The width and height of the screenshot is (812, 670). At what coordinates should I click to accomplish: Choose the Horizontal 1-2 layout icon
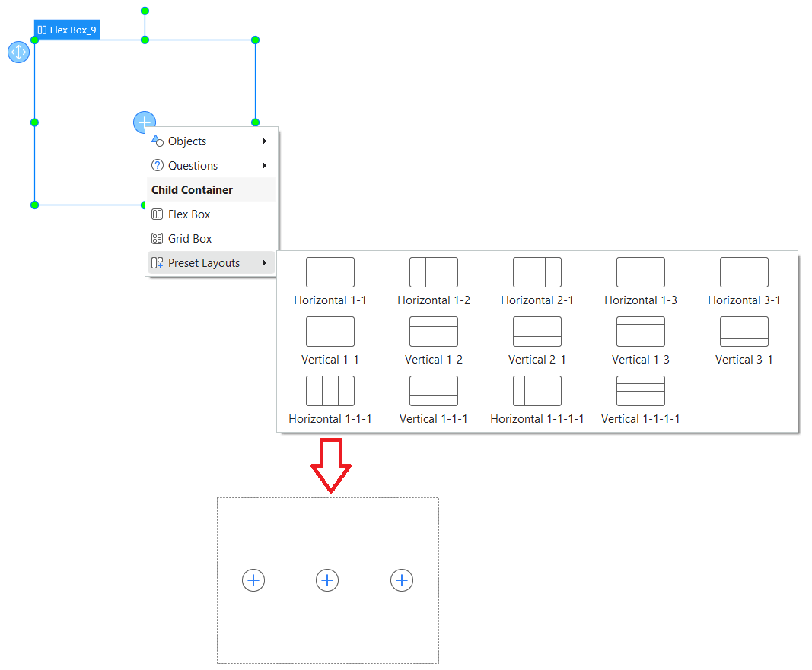(433, 272)
